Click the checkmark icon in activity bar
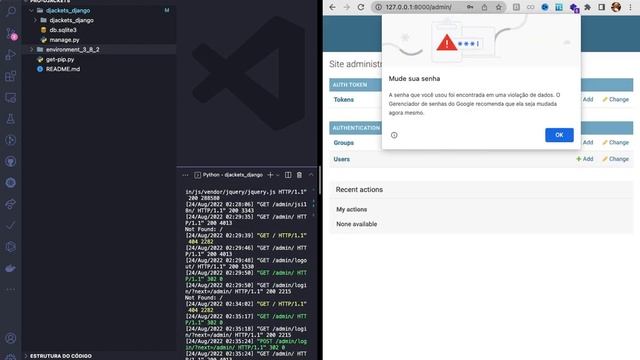Image resolution: width=640 pixels, height=360 pixels. click(x=11, y=225)
